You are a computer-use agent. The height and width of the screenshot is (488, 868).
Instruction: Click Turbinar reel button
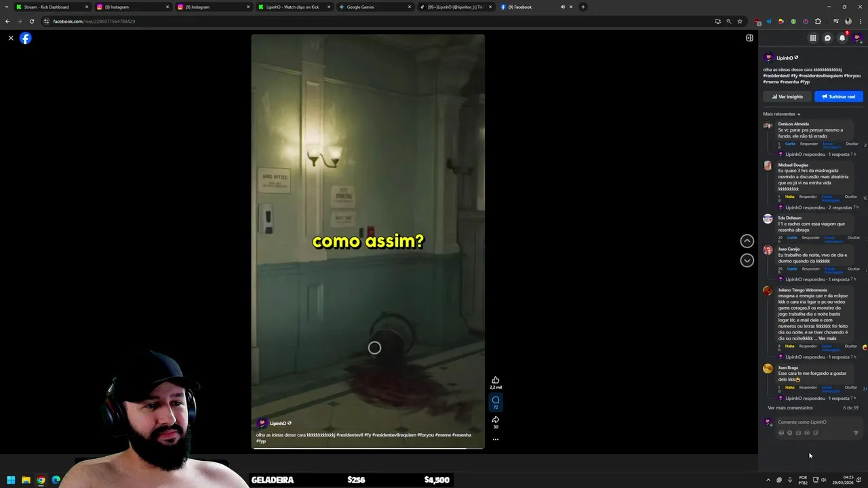click(x=838, y=96)
